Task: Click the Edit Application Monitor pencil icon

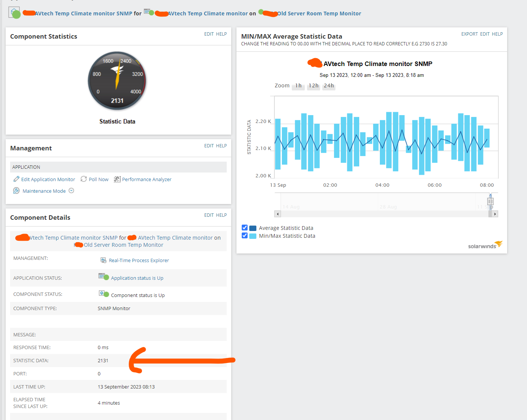Action: click(x=17, y=179)
